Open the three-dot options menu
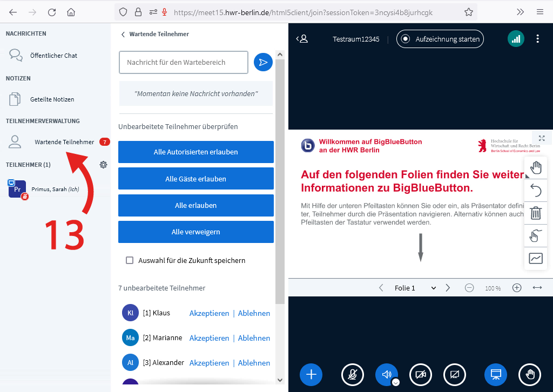 537,39
